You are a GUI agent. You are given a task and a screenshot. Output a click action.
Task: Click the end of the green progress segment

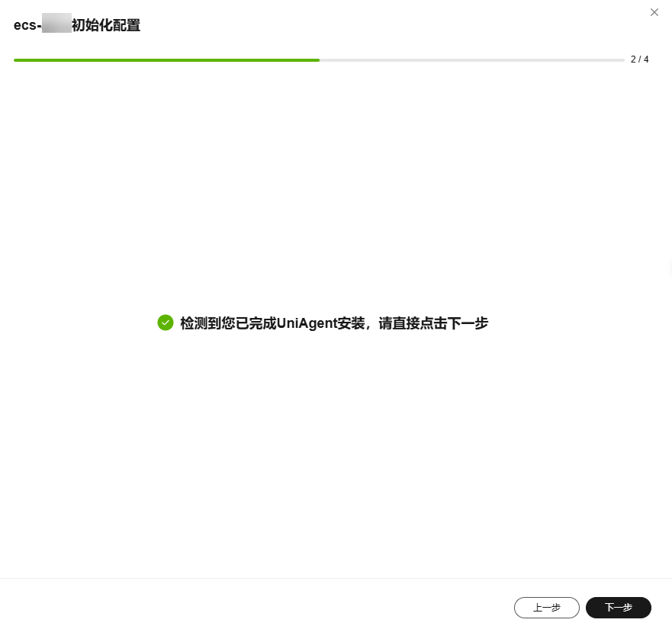click(x=319, y=59)
